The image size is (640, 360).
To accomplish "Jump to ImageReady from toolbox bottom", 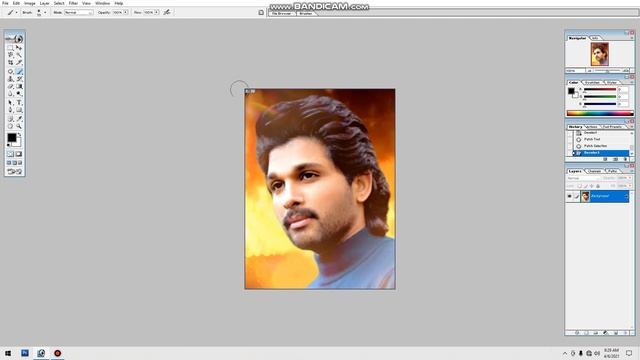I will coord(15,171).
